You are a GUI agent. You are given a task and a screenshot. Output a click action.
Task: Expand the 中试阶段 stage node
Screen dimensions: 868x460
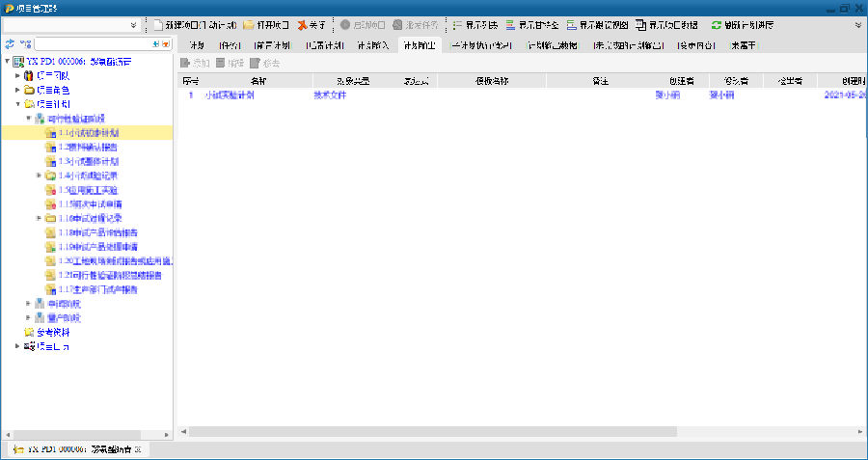click(x=28, y=304)
